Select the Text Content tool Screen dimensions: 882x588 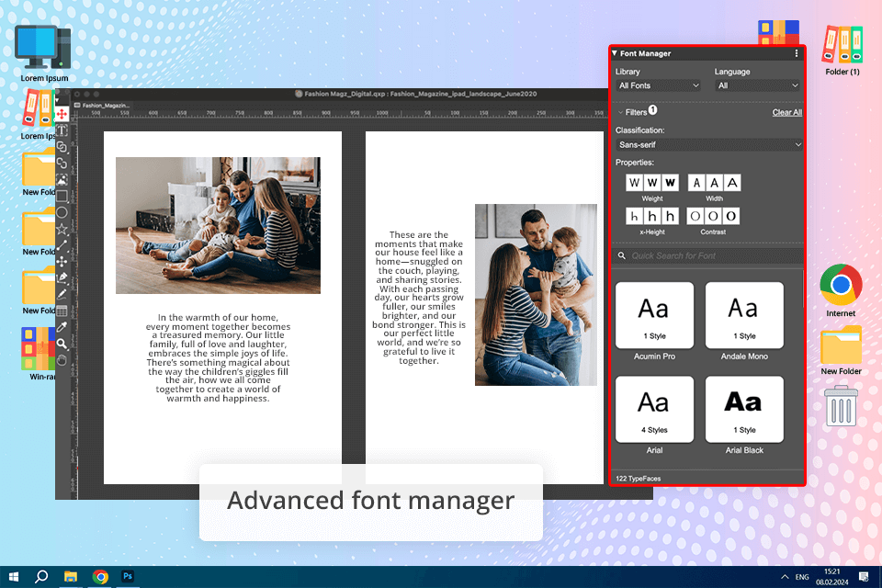[x=62, y=130]
